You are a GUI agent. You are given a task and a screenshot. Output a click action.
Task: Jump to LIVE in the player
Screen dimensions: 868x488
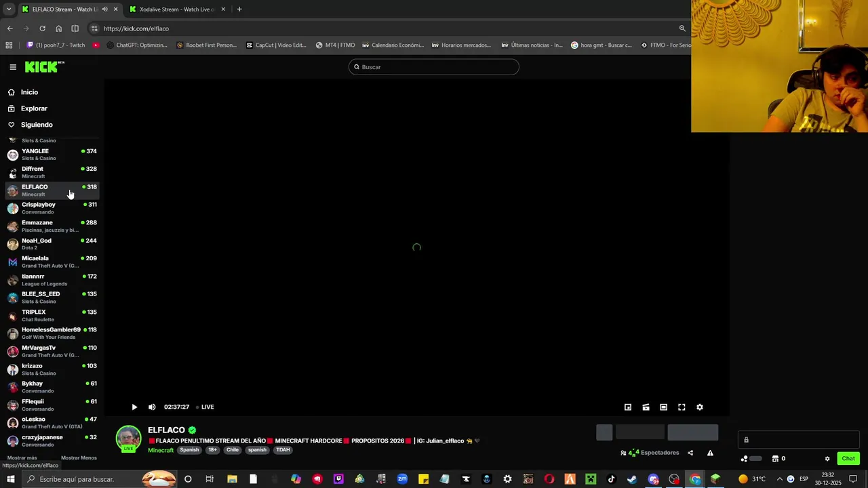pos(205,407)
